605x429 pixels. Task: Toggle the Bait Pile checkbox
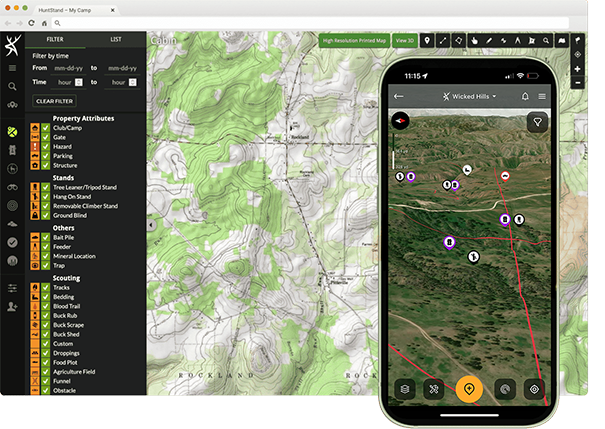(x=46, y=237)
